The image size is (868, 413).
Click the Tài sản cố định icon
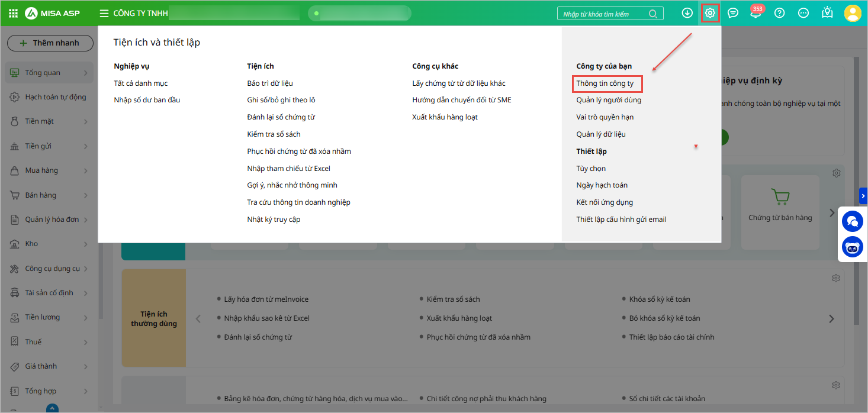(x=14, y=293)
